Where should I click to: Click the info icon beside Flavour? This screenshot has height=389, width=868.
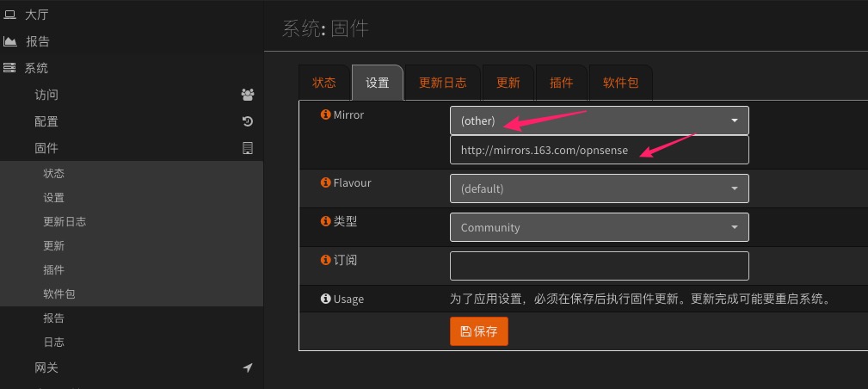pyautogui.click(x=325, y=183)
